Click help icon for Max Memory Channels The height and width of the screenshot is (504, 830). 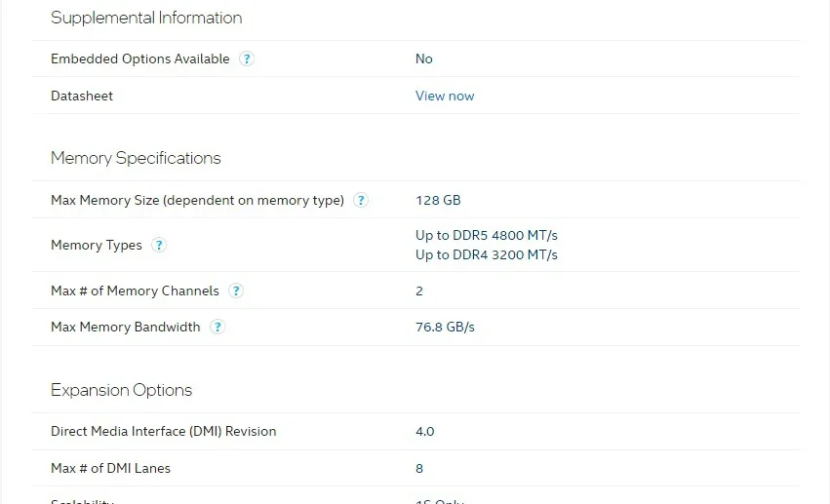pos(236,291)
